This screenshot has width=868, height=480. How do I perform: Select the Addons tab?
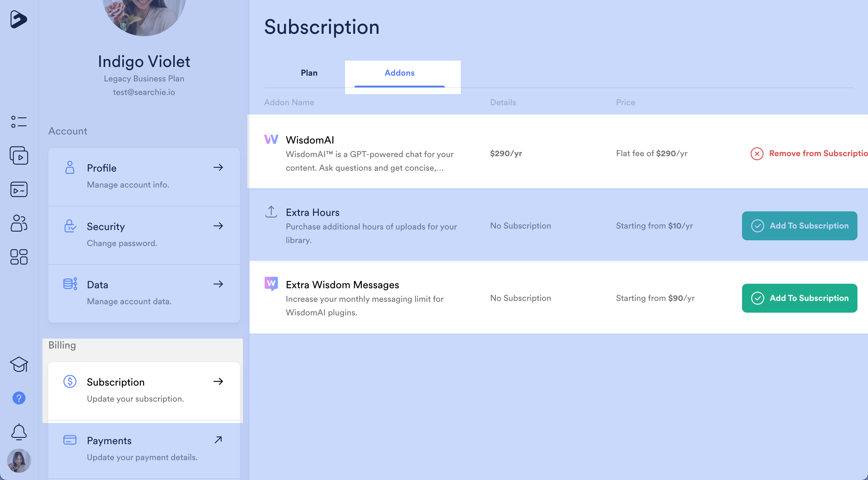pos(399,73)
